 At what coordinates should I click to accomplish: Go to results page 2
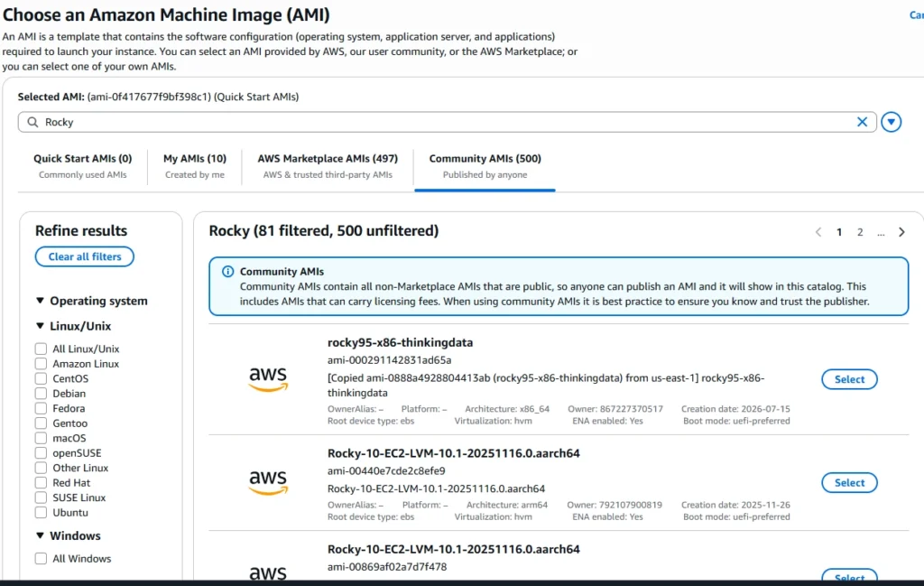[x=860, y=232]
